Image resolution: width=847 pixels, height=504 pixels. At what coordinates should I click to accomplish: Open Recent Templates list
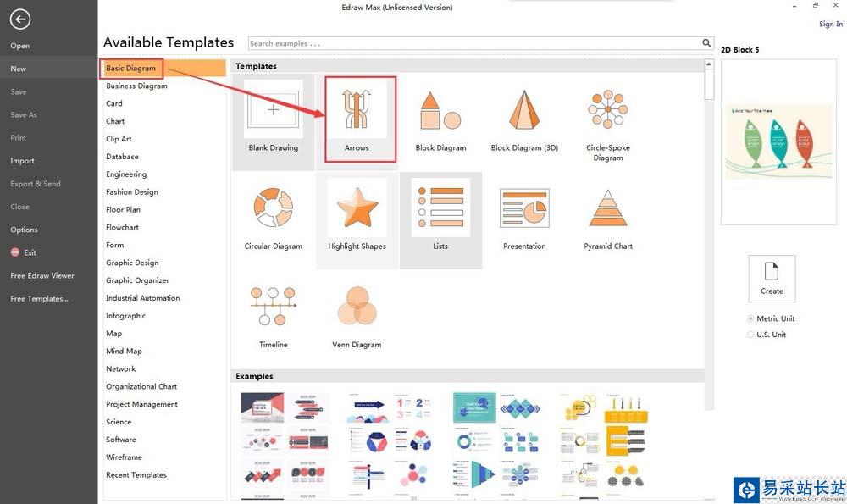click(x=136, y=475)
